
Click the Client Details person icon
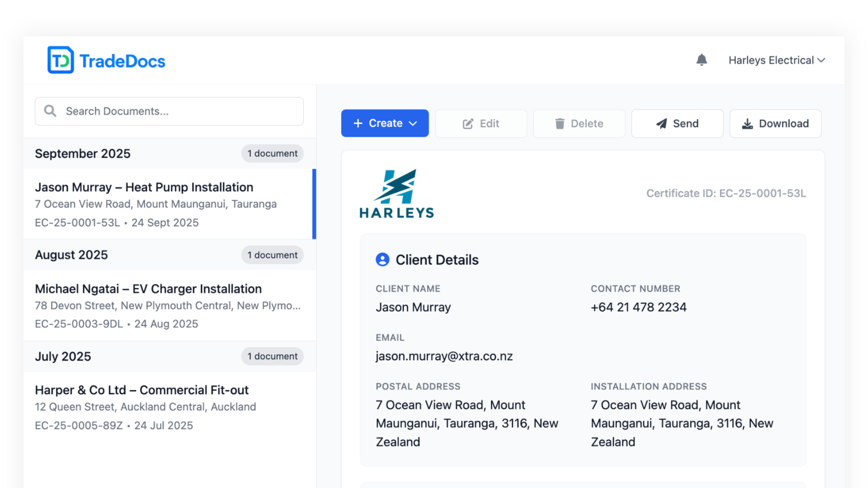382,260
